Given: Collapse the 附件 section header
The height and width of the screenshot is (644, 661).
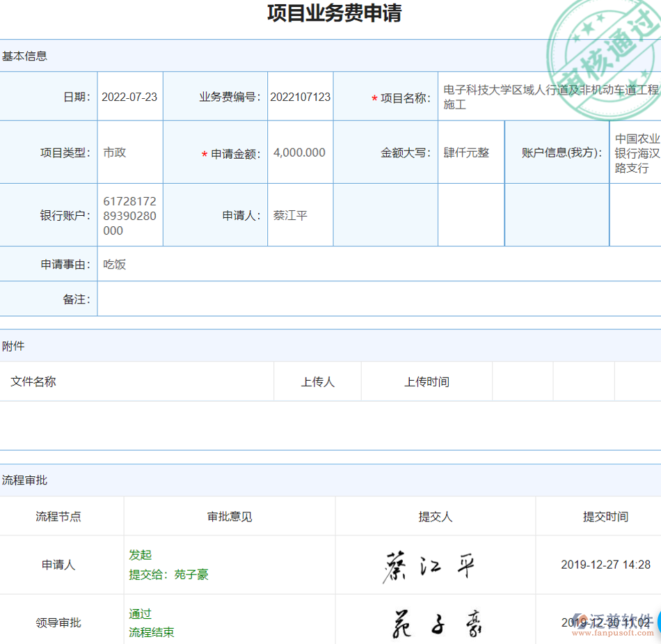Looking at the screenshot, I should [14, 346].
